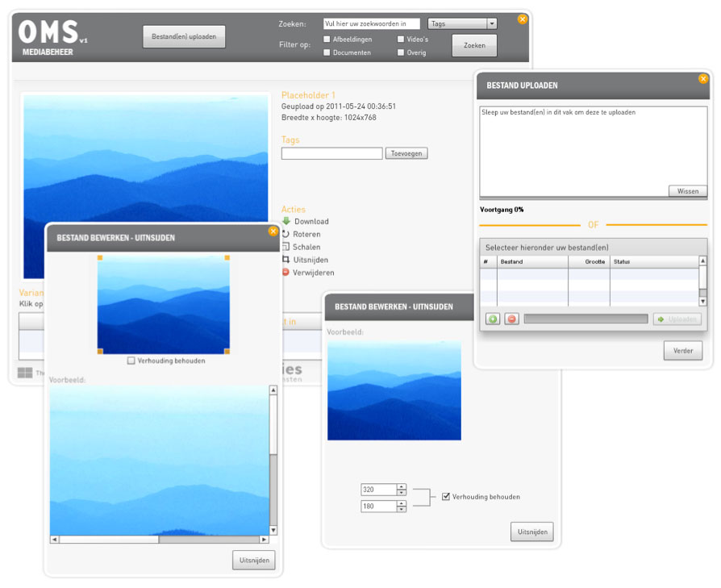Click the width stepper up arrow
This screenshot has width=721, height=588.
[401, 486]
